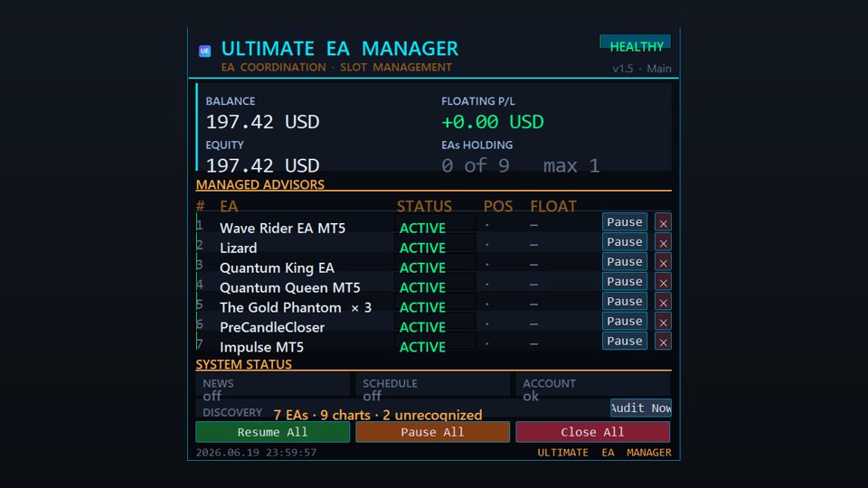Click the ULTIMATE EA MANAGER title

(x=339, y=49)
